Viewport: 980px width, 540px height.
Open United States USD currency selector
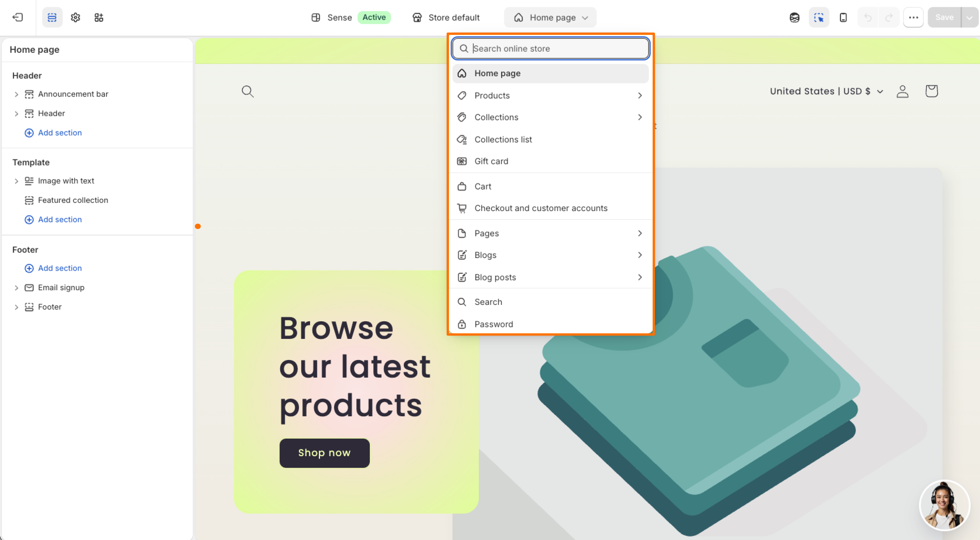pyautogui.click(x=826, y=91)
